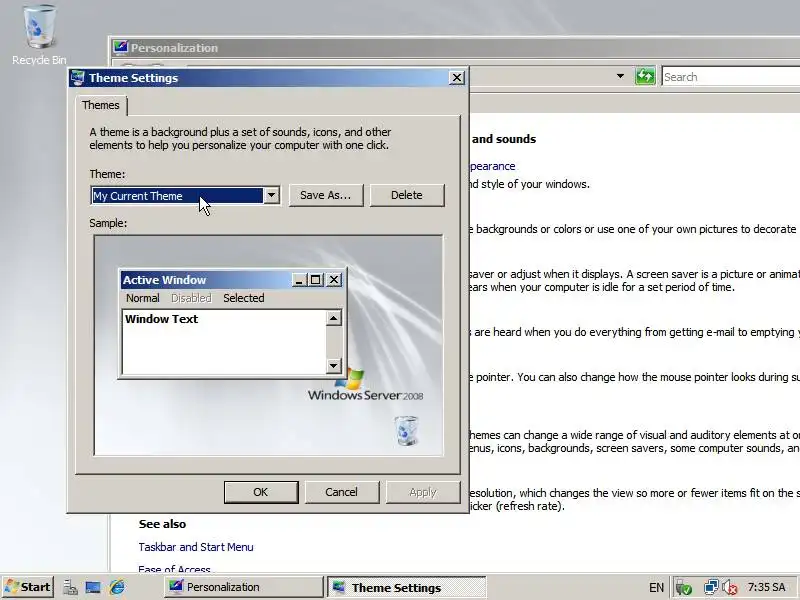Click the Delete theme button
The width and height of the screenshot is (800, 600).
[x=407, y=195]
